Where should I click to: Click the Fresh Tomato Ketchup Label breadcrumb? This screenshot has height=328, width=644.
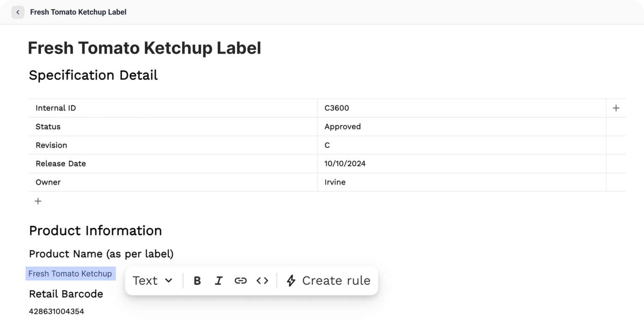(78, 12)
